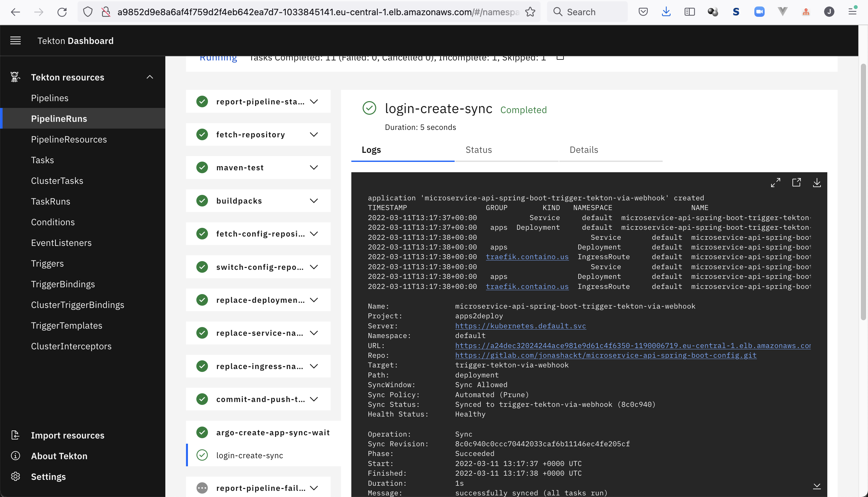Click the hamburger side navigation menu icon
868x497 pixels.
tap(15, 41)
